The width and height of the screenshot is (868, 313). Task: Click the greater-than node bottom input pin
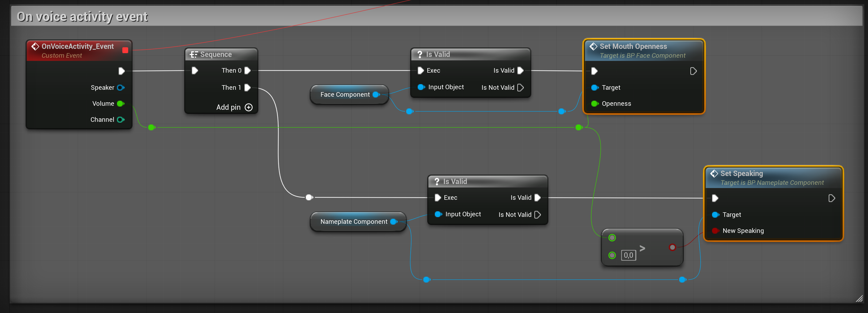coord(612,255)
